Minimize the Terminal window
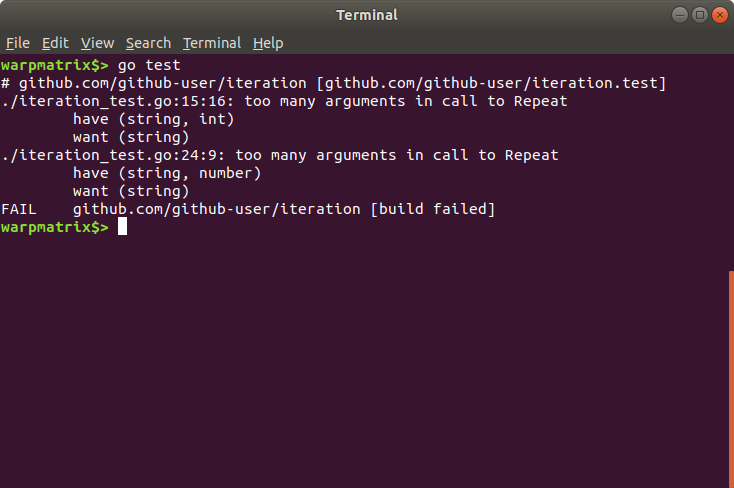734x488 pixels. tap(680, 15)
